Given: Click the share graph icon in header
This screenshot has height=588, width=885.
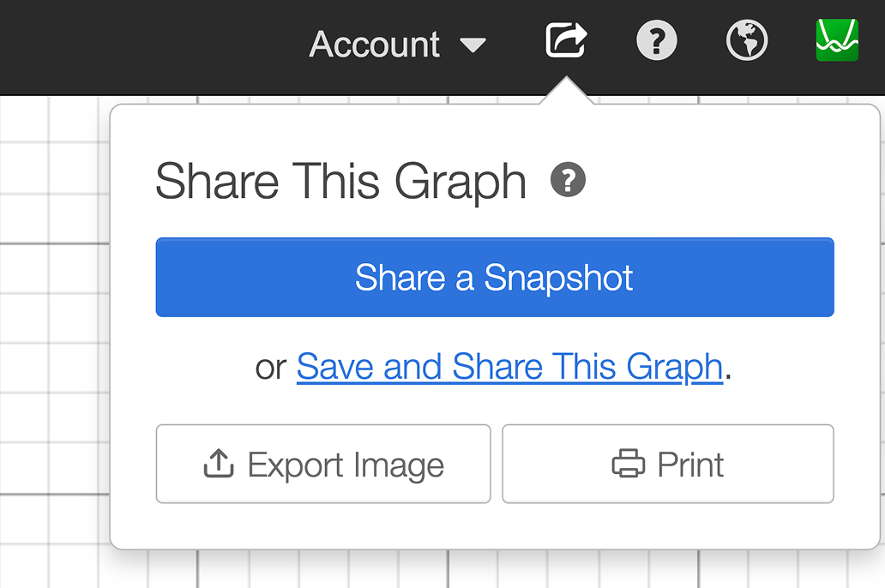Looking at the screenshot, I should point(566,41).
